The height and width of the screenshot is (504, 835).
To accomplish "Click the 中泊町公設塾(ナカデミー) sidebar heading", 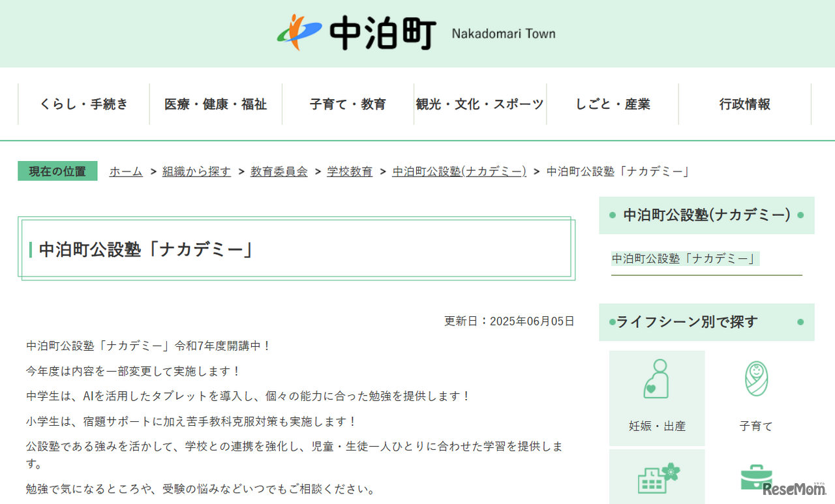I will click(706, 215).
